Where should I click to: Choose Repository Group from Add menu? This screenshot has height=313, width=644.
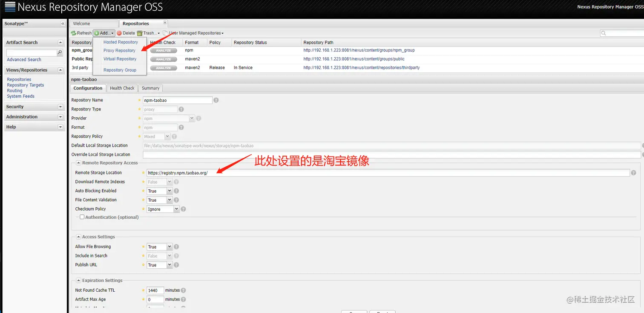point(120,70)
